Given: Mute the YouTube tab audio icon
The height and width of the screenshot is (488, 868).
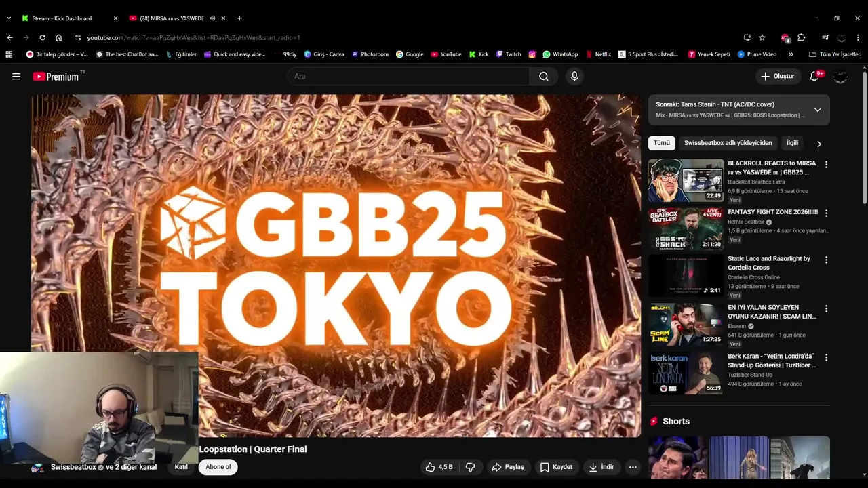Looking at the screenshot, I should click(x=212, y=18).
